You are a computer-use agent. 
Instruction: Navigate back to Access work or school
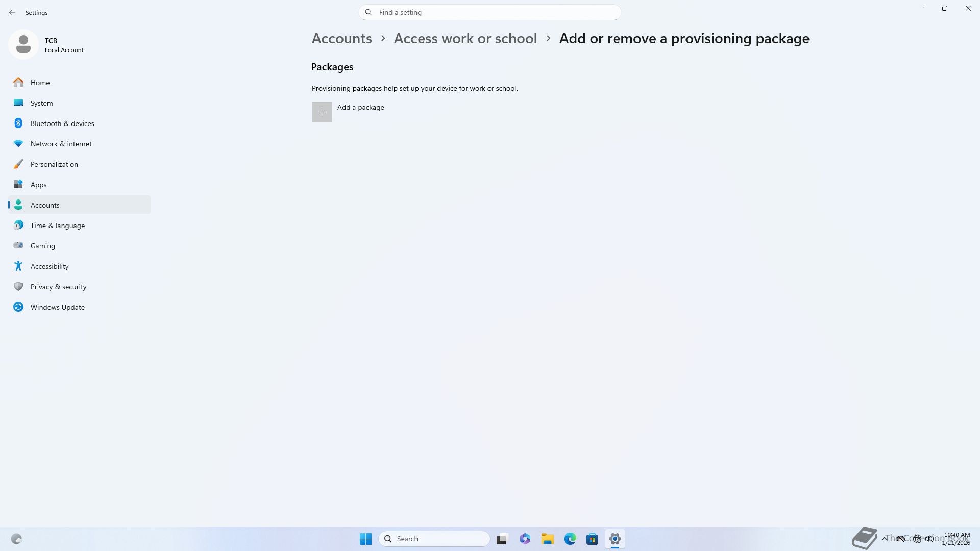point(465,39)
